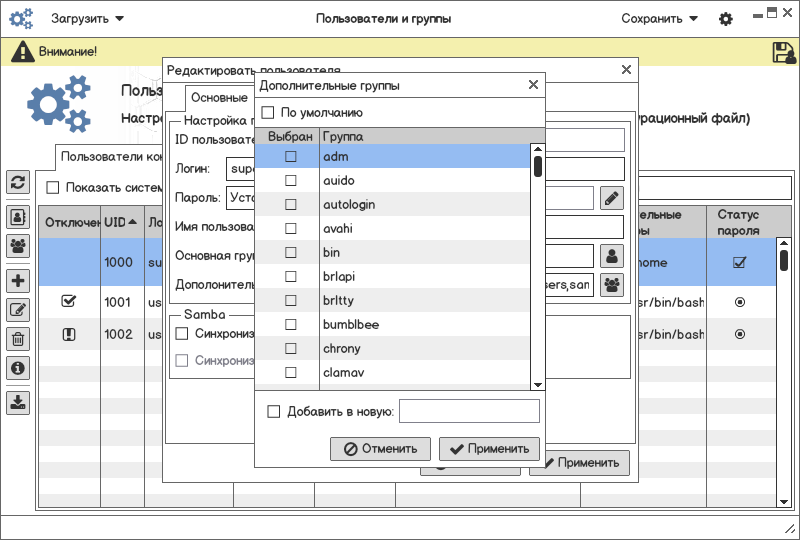Image resolution: width=800 pixels, height=540 pixels.
Task: Click the 'Добавить в новую' text field
Action: tap(469, 411)
